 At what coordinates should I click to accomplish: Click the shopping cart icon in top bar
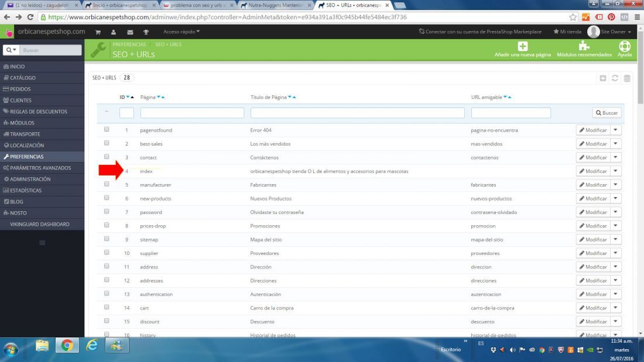coord(98,32)
